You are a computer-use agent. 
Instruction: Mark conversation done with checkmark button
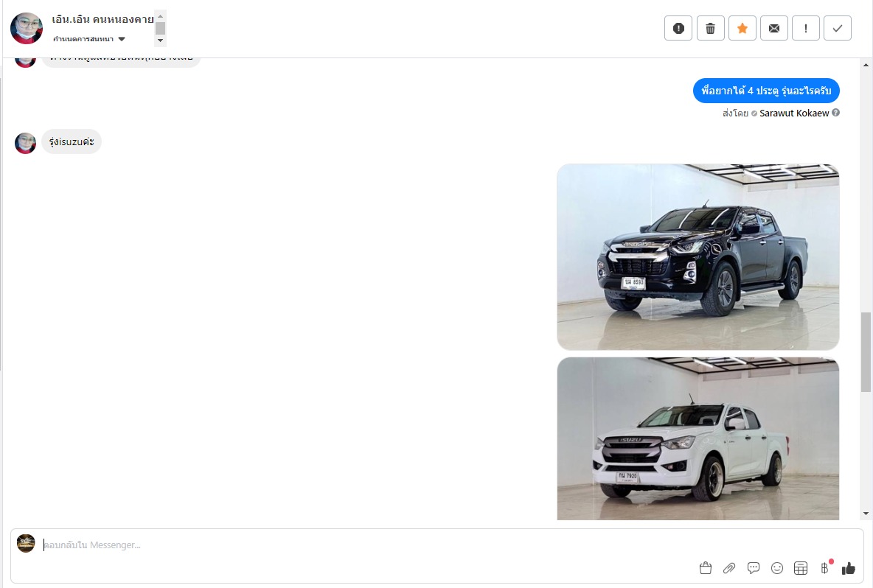click(x=838, y=29)
